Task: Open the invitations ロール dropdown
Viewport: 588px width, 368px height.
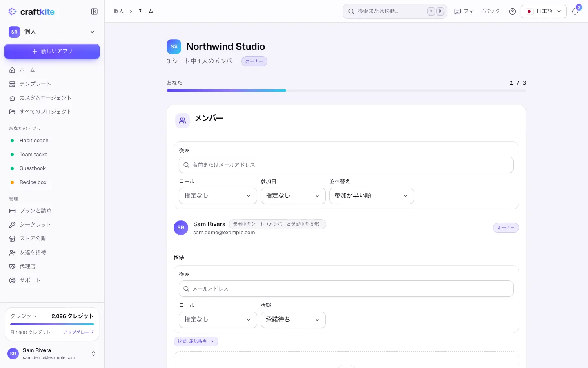Action: [x=218, y=320]
